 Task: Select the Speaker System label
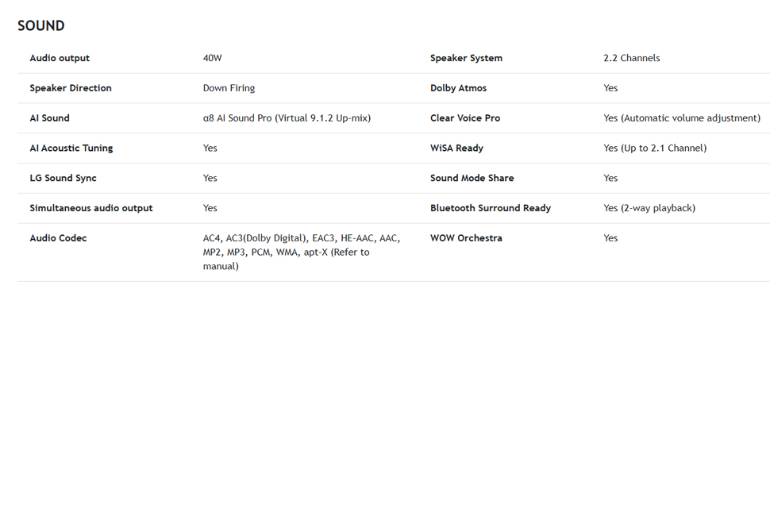[466, 58]
